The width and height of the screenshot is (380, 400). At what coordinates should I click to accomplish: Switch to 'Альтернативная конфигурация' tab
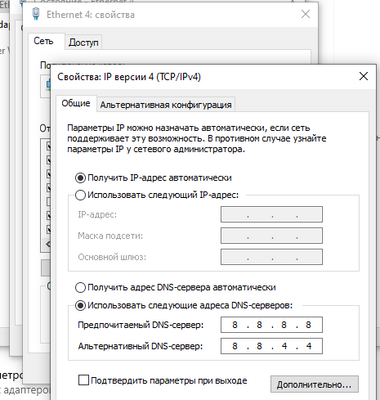(x=166, y=105)
